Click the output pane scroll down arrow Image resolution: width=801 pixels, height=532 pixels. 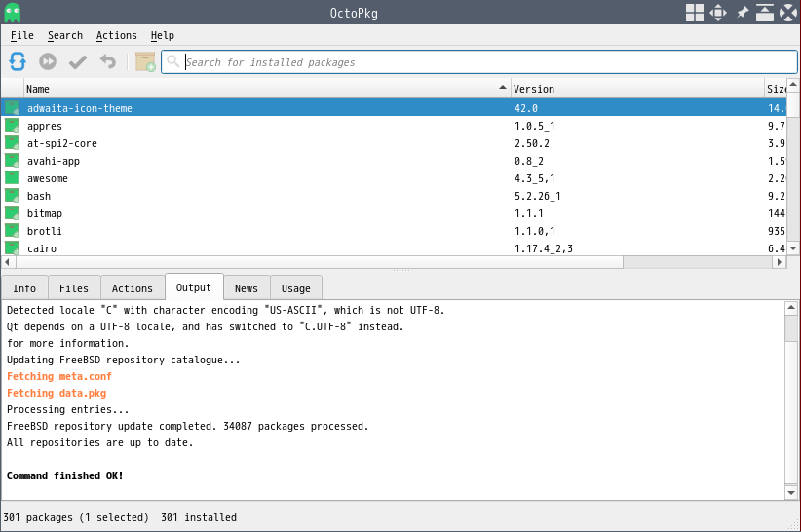coord(791,493)
